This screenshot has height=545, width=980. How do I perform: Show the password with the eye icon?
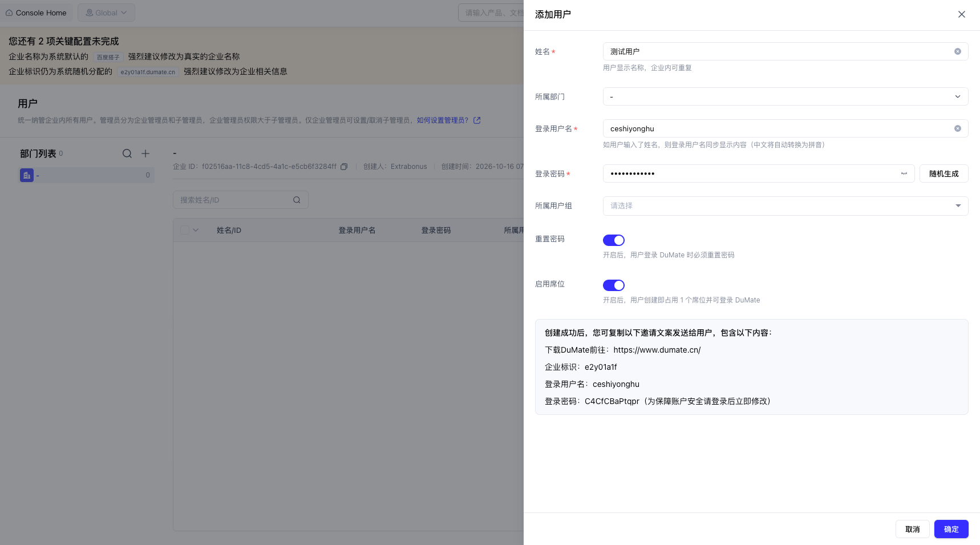[x=904, y=173]
